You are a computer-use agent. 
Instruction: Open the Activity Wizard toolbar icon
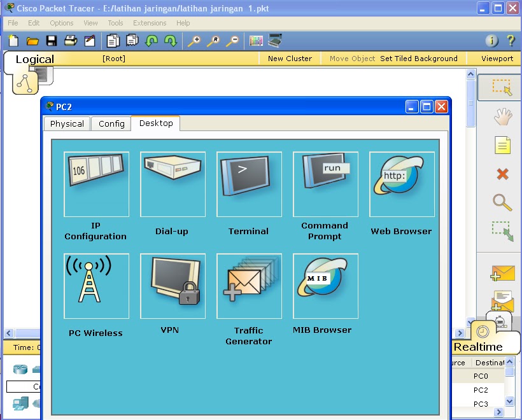(90, 41)
